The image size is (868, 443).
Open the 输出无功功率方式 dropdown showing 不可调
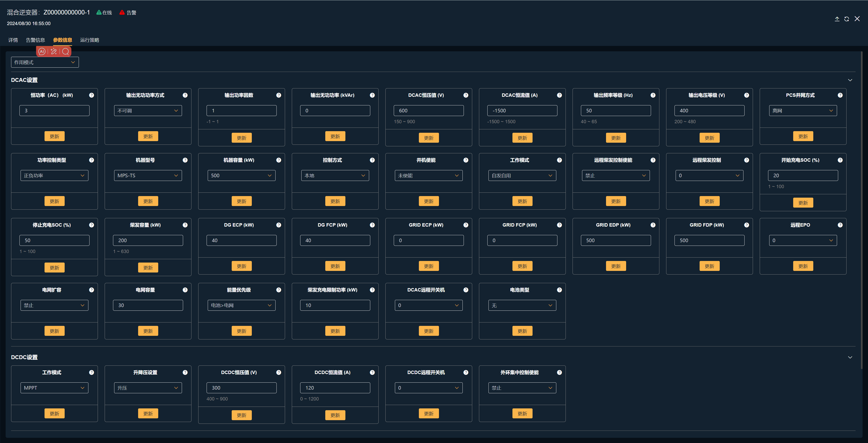pos(148,111)
